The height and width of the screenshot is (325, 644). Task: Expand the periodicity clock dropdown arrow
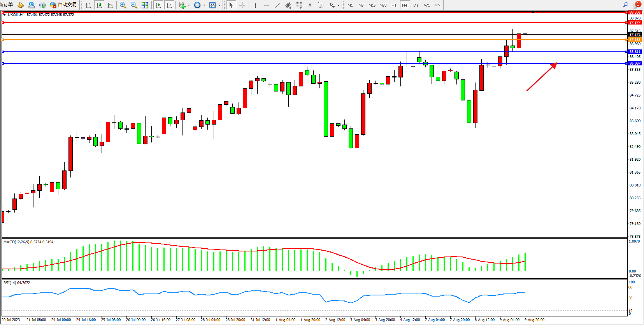coord(204,5)
